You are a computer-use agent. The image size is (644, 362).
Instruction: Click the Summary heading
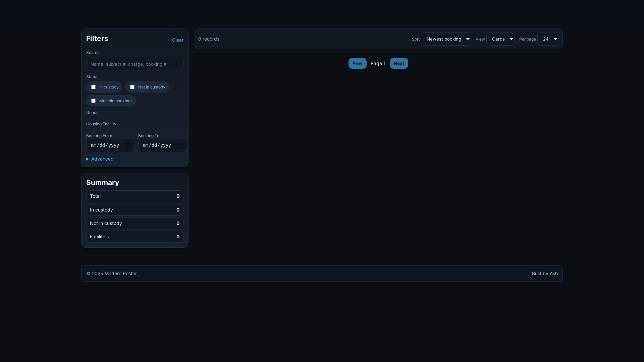click(x=103, y=183)
